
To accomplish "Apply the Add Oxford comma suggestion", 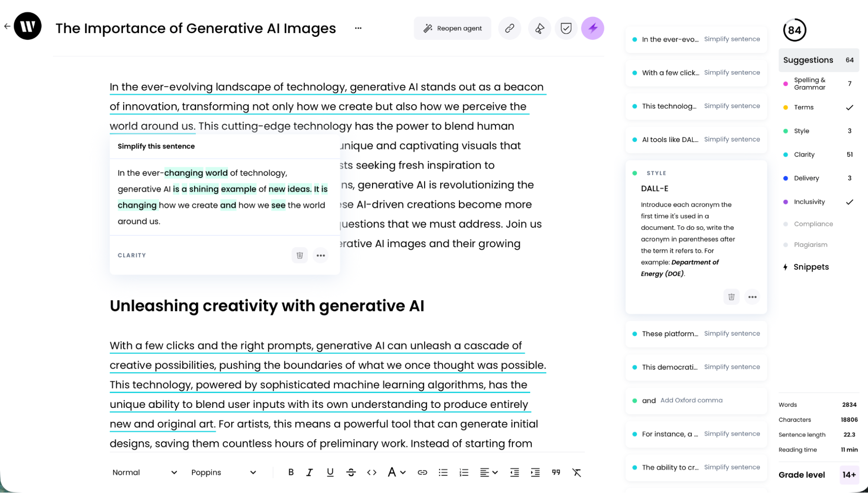I will [691, 400].
